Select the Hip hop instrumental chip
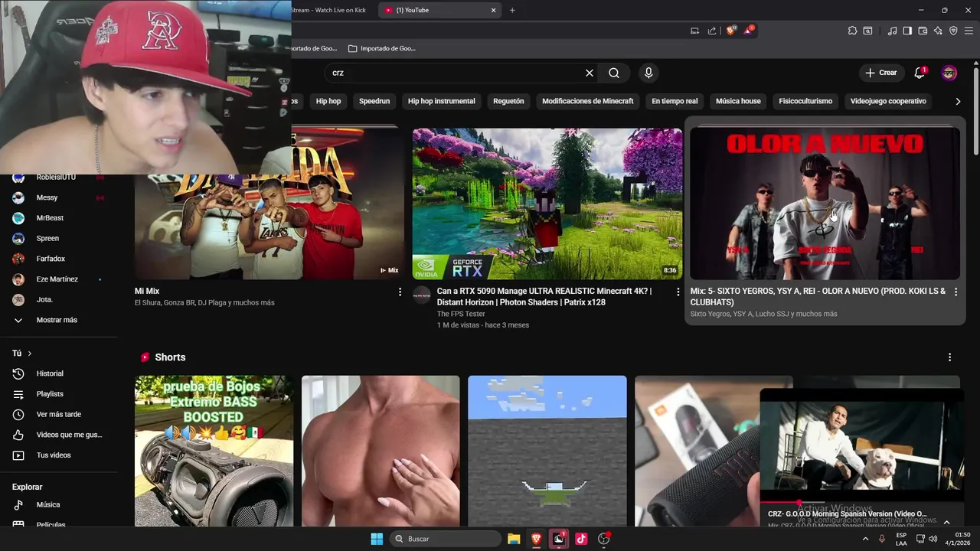Screen dimensions: 980x551 (441, 101)
